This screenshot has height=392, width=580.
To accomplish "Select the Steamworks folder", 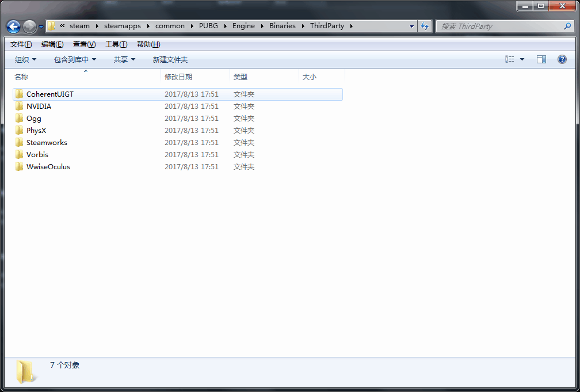I will point(47,143).
